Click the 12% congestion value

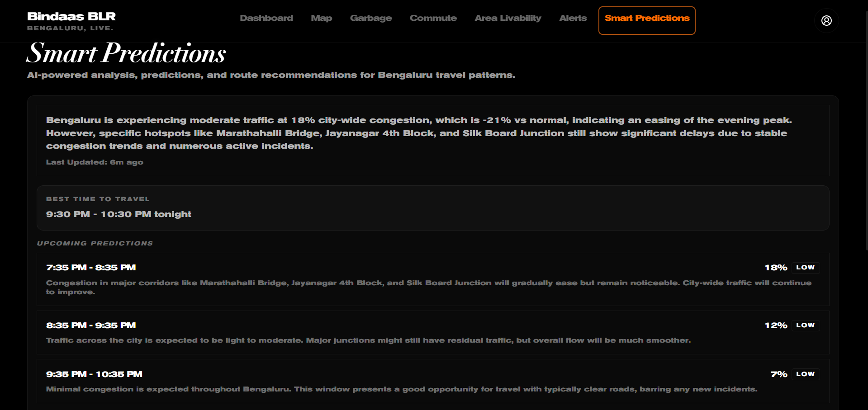click(776, 325)
